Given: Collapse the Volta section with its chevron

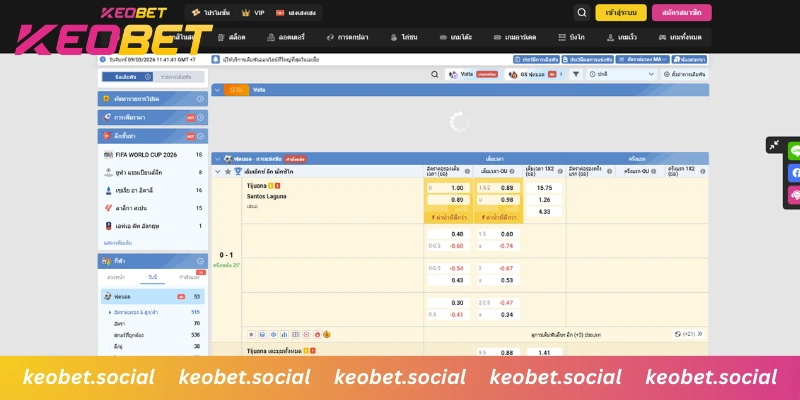Looking at the screenshot, I should coord(217,90).
